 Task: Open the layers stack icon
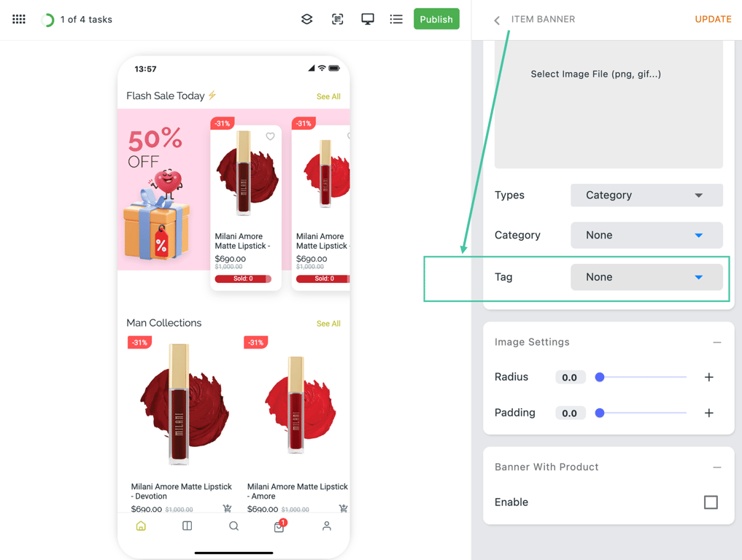click(x=307, y=19)
